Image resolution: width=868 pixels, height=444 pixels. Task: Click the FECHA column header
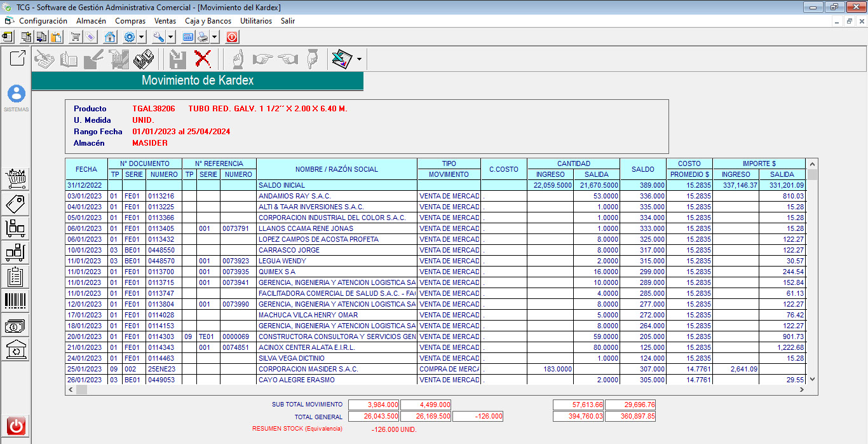(86, 169)
